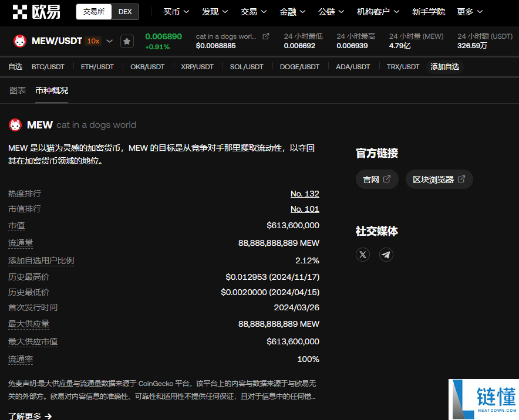This screenshot has width=519, height=420.
Task: Open the 公链 dropdown menu
Action: point(331,12)
